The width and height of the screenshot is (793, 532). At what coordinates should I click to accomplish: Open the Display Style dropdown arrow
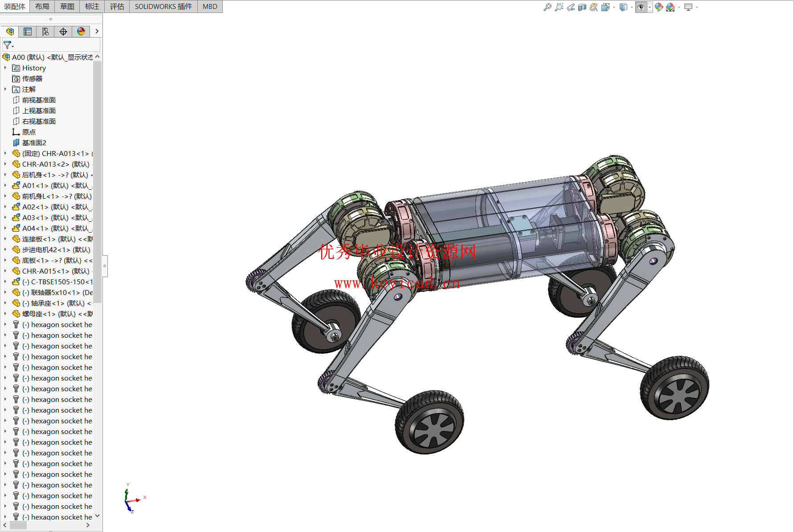pos(632,7)
